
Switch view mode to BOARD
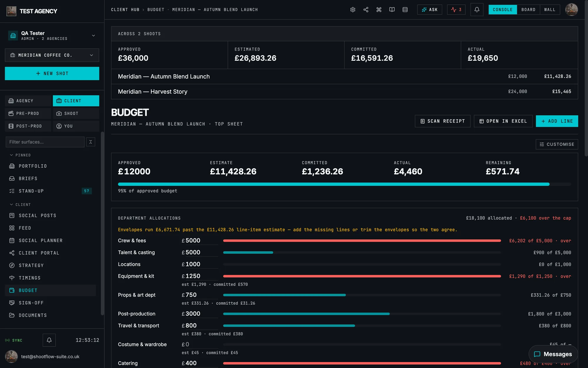528,10
